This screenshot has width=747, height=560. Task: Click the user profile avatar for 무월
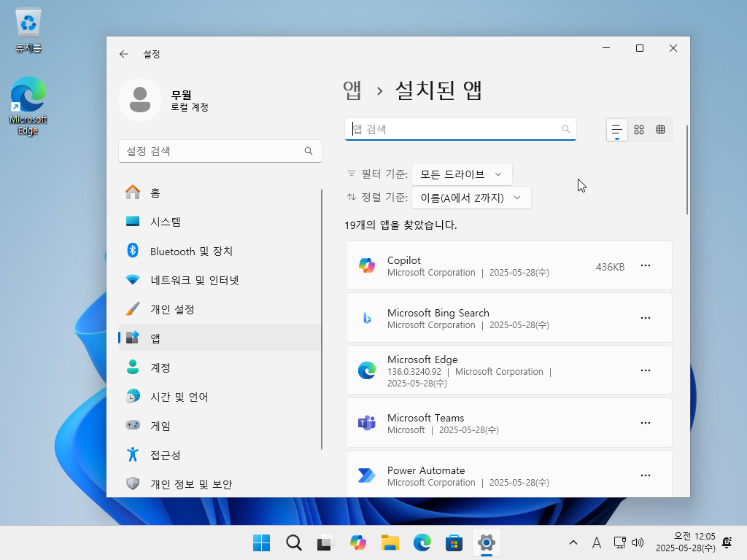coord(140,100)
